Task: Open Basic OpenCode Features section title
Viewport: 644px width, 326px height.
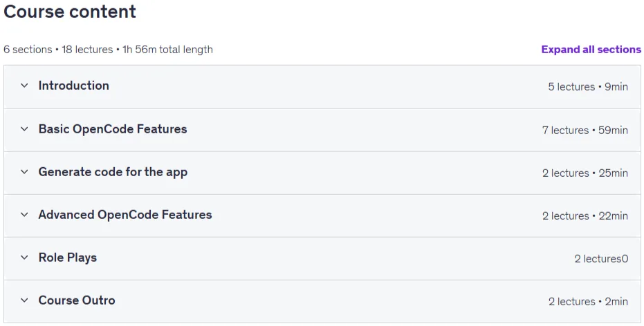Action: [x=113, y=129]
